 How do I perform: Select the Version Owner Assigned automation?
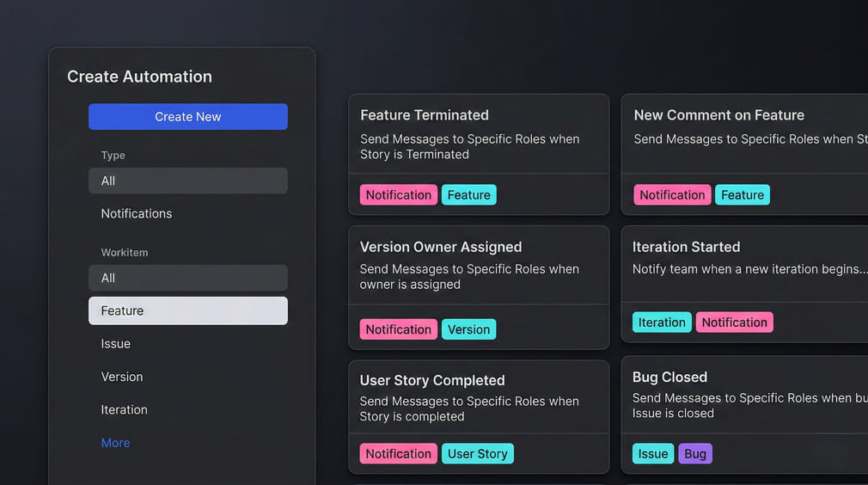478,265
